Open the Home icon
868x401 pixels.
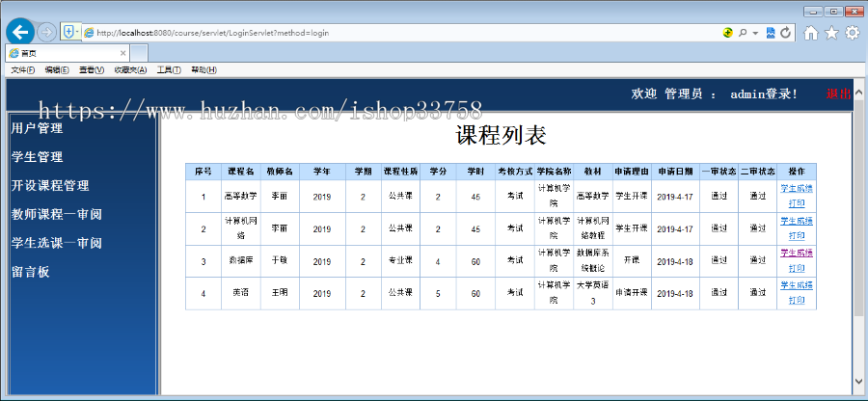click(x=810, y=33)
